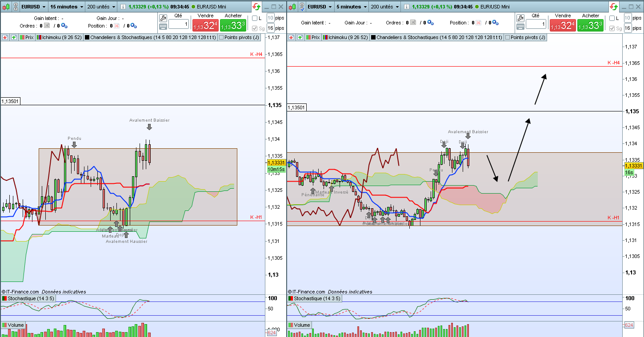The image size is (644, 337).
Task: Enable Points pivots (J) in 15 minutes chart
Action: pos(239,38)
